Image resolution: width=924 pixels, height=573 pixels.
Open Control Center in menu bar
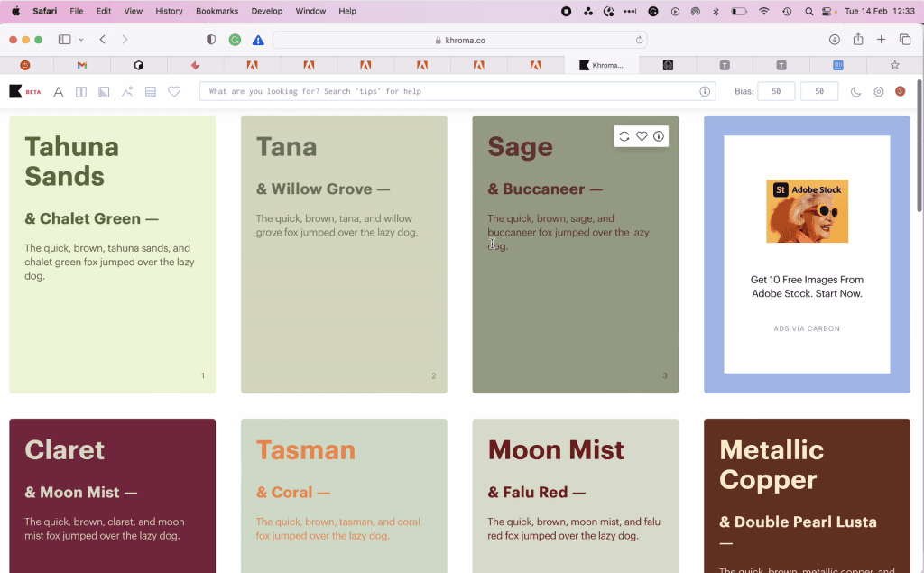[827, 11]
